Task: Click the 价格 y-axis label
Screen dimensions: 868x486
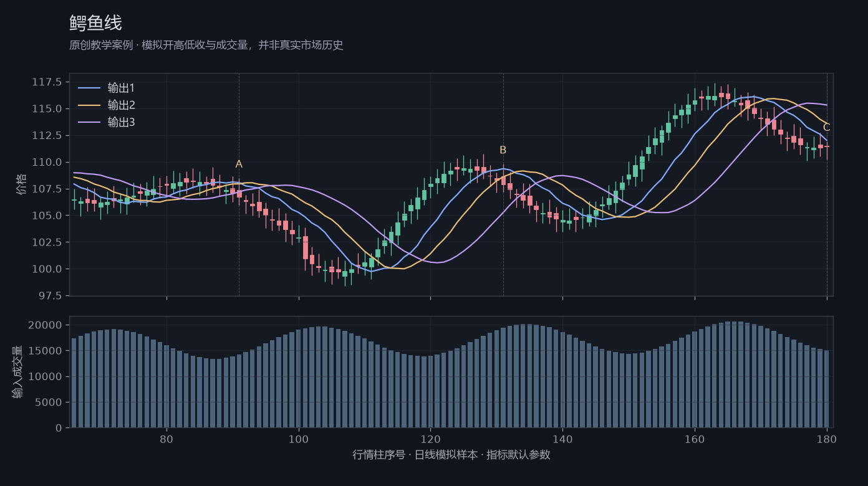Action: [22, 184]
